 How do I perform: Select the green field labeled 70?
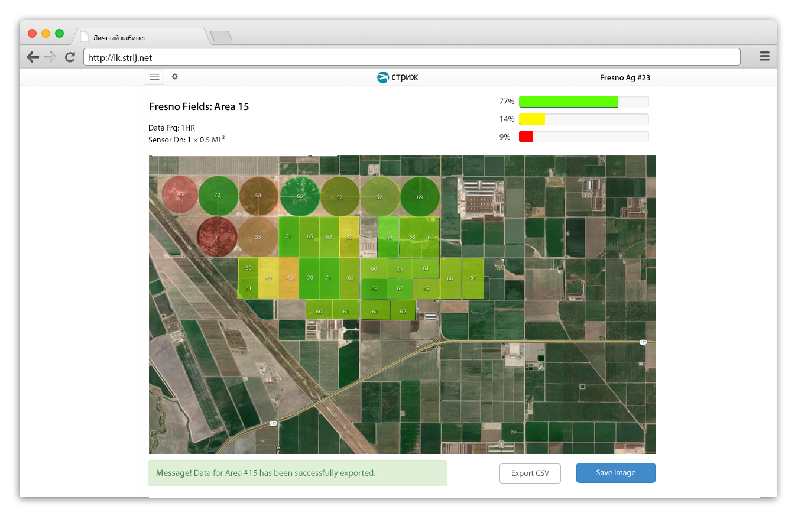click(x=309, y=278)
